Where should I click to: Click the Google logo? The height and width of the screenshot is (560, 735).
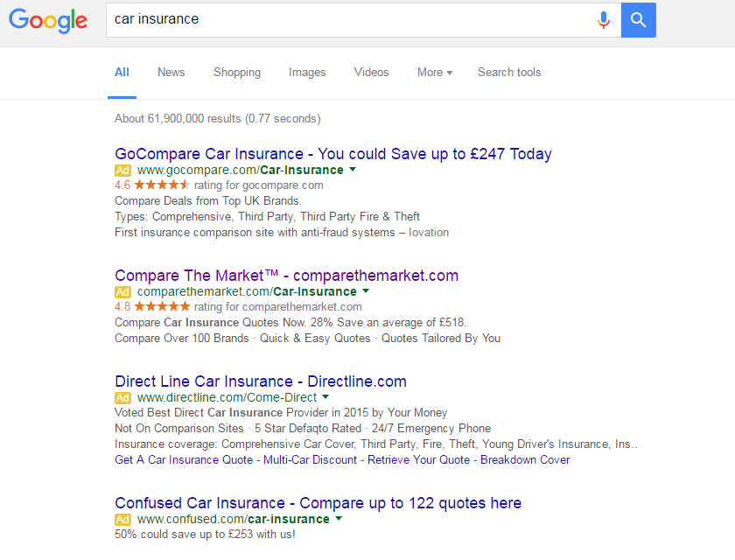(48, 20)
